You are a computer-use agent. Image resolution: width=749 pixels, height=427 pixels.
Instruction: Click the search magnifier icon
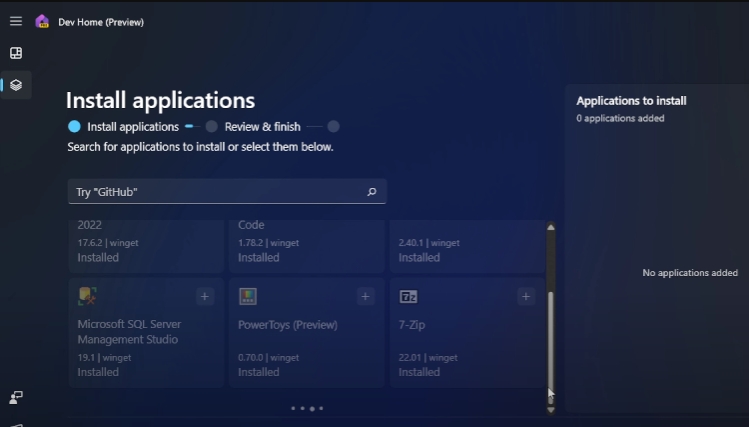[372, 192]
